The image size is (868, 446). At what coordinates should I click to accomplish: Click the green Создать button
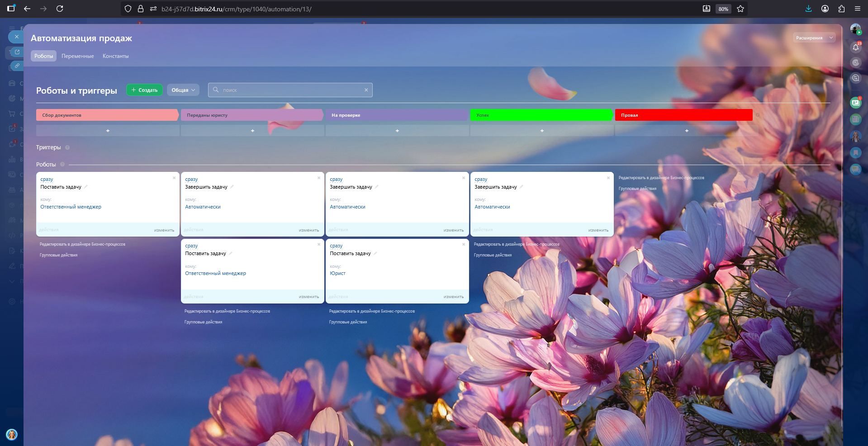[144, 90]
